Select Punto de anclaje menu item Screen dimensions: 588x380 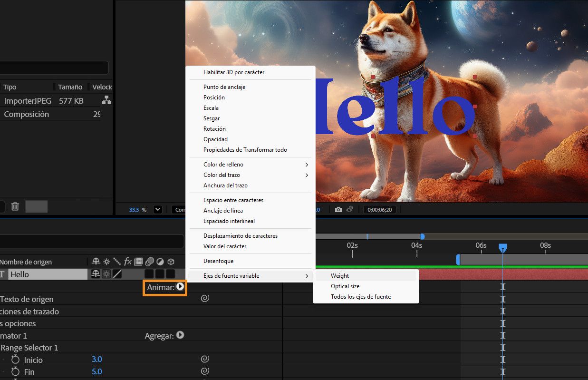250,87
